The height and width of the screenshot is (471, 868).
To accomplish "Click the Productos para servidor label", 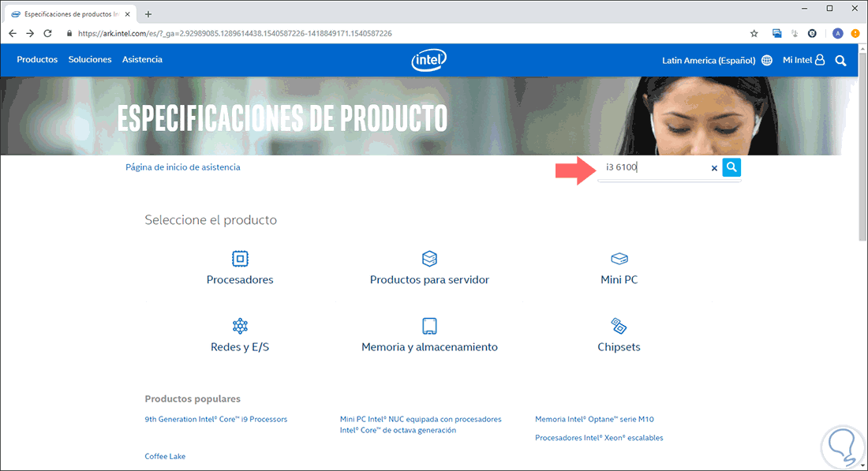I will point(429,280).
